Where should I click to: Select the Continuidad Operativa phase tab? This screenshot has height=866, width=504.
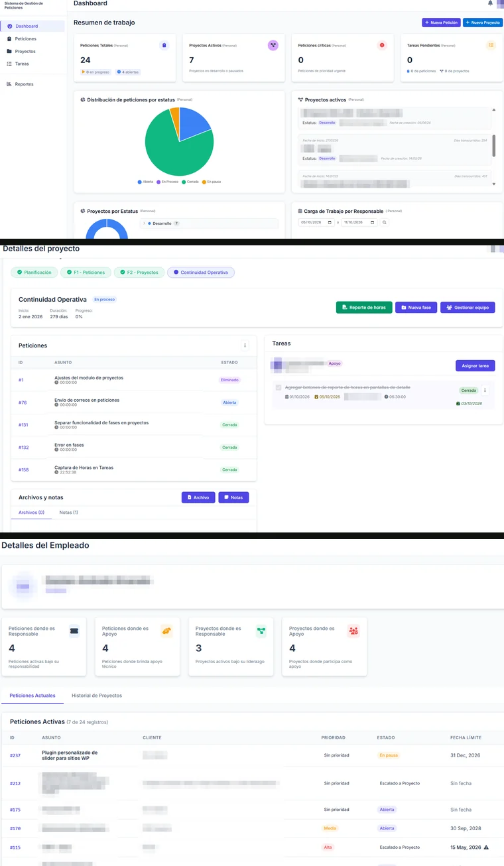tap(201, 273)
